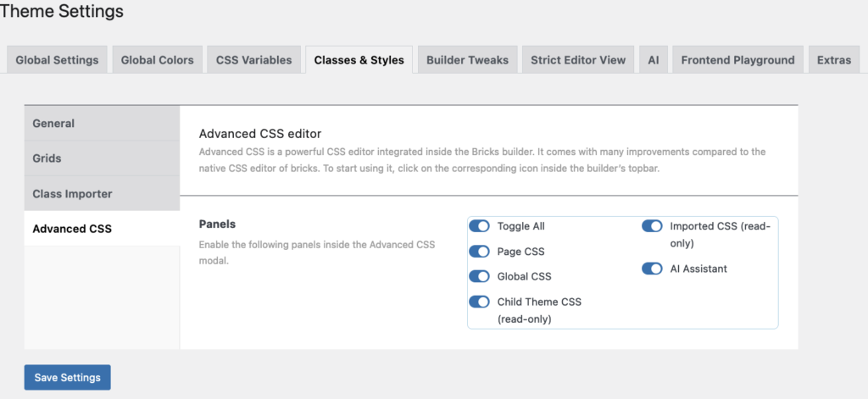
Task: Open the Extras tab
Action: (834, 60)
